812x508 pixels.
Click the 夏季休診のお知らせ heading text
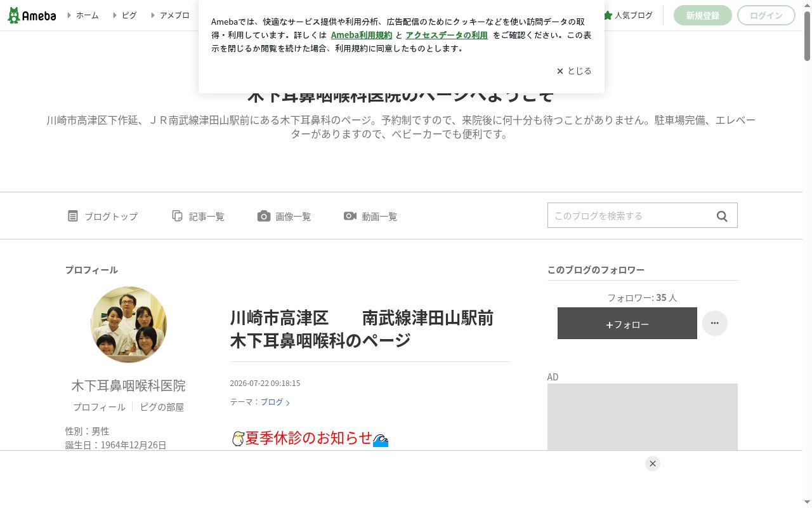(309, 438)
